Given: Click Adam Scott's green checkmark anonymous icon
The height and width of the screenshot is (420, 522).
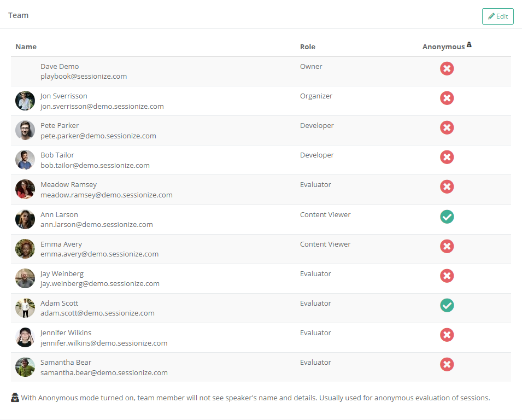Looking at the screenshot, I should point(447,305).
